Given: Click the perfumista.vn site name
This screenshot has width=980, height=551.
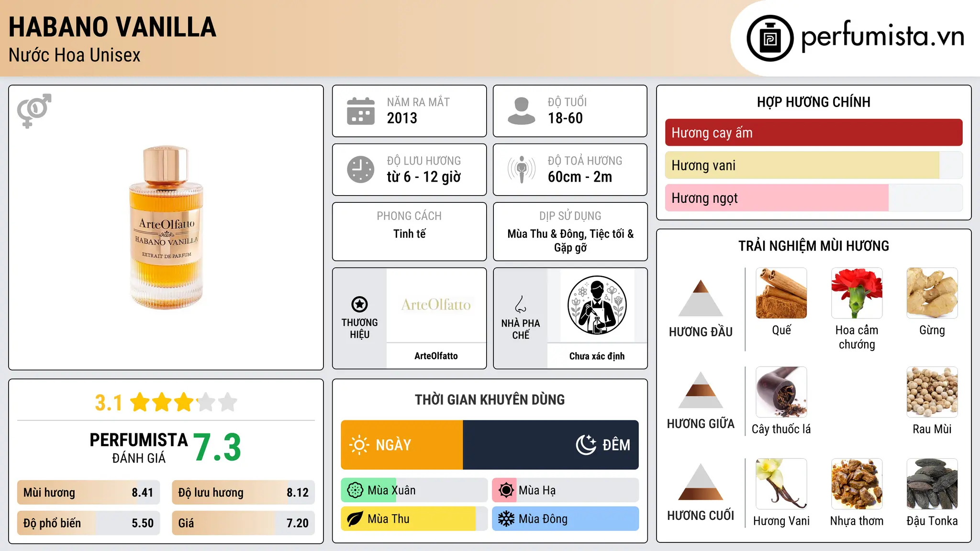Looking at the screenshot, I should pyautogui.click(x=882, y=37).
